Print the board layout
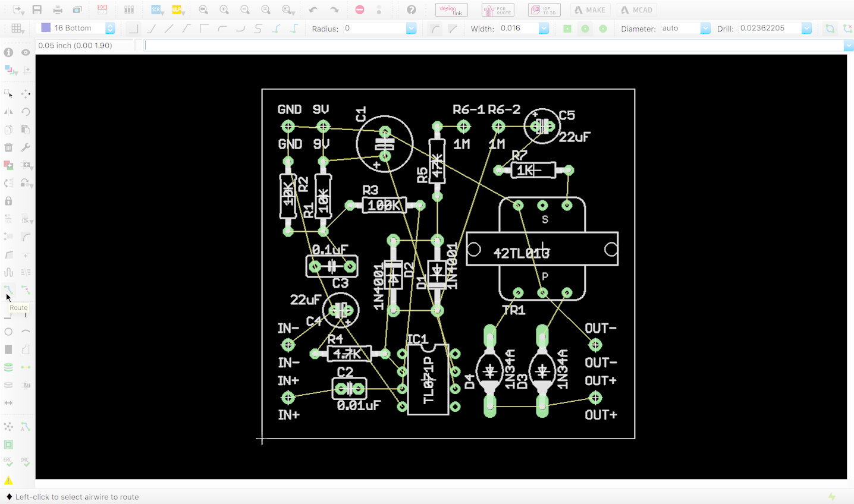The image size is (854, 504). [x=58, y=10]
